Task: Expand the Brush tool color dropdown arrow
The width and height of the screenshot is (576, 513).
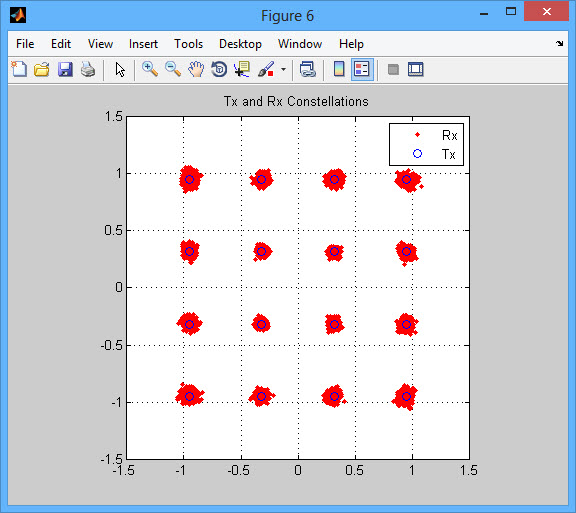Action: (283, 69)
